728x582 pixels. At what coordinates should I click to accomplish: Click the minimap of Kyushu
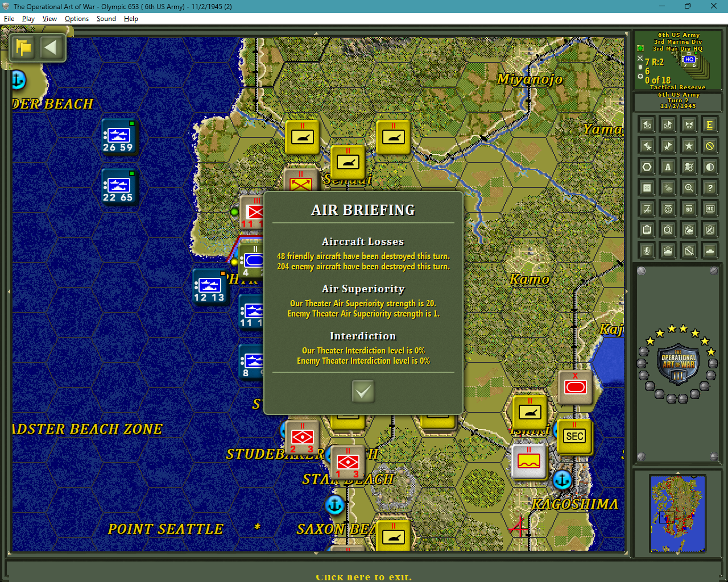pos(677,513)
